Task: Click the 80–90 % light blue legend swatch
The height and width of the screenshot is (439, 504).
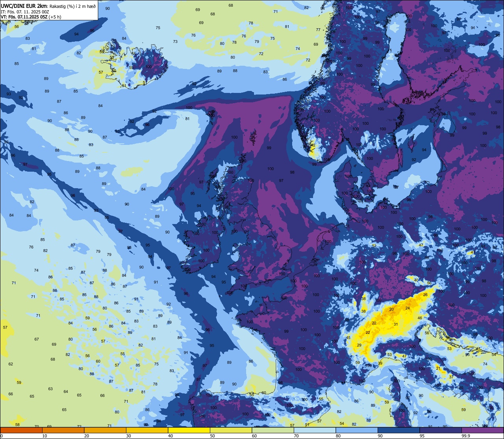Action: point(357,430)
